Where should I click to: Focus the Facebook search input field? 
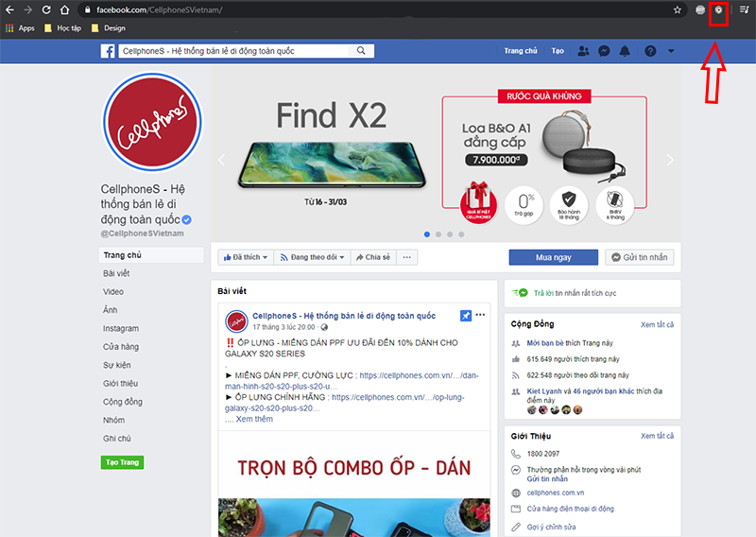(232, 51)
